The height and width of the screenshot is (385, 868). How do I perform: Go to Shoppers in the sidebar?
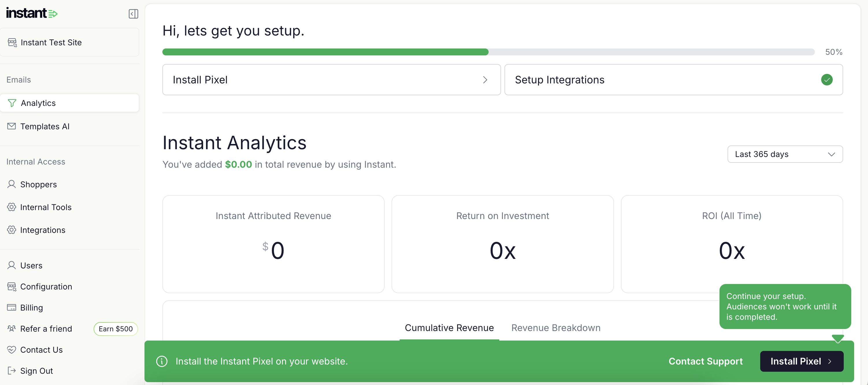click(x=69, y=184)
